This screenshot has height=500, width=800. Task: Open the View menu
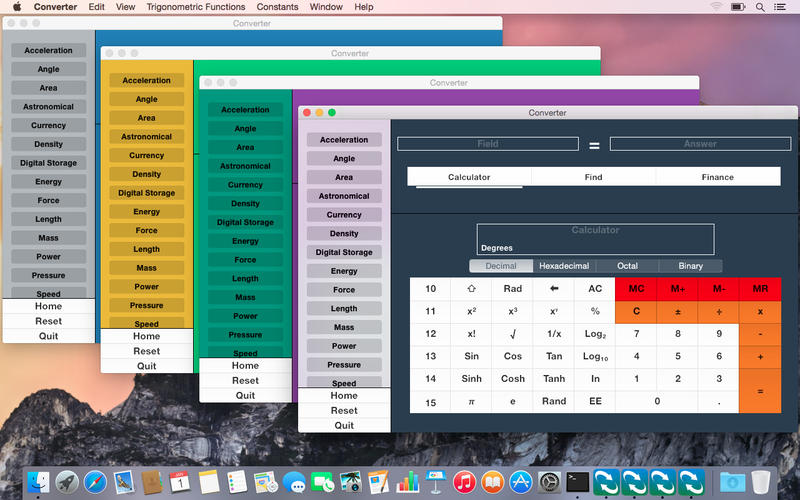click(126, 7)
